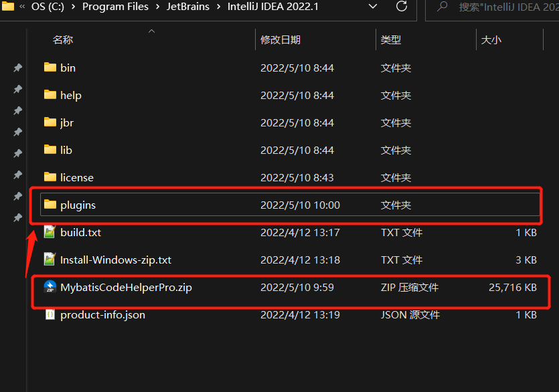Open the bin folder icon

click(50, 68)
